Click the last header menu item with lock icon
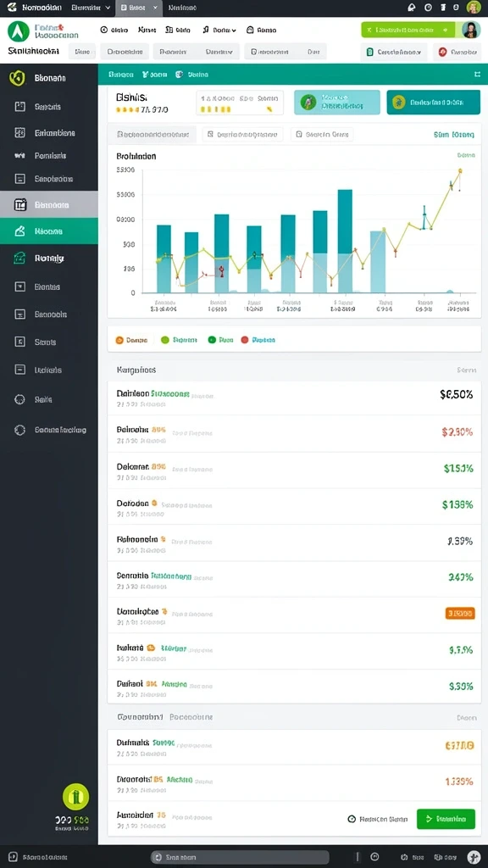The width and height of the screenshot is (488, 868). click(261, 30)
